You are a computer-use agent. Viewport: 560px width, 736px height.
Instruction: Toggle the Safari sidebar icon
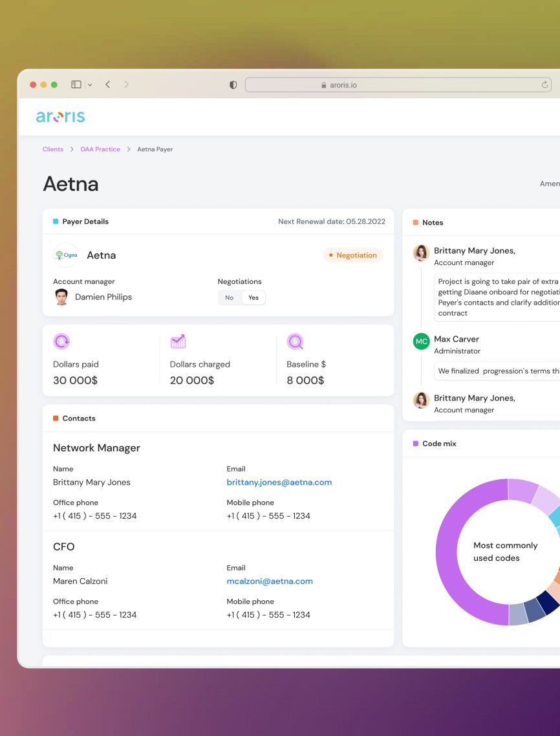click(76, 85)
